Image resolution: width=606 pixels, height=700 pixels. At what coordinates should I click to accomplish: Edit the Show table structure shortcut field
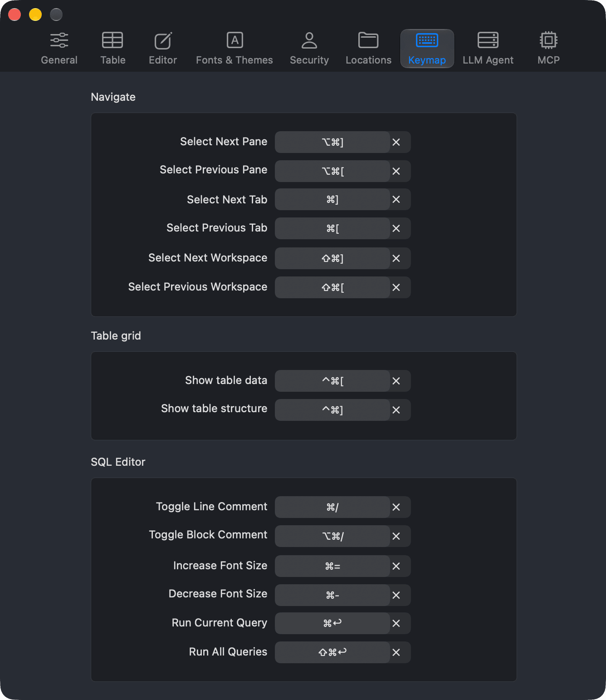tap(332, 410)
